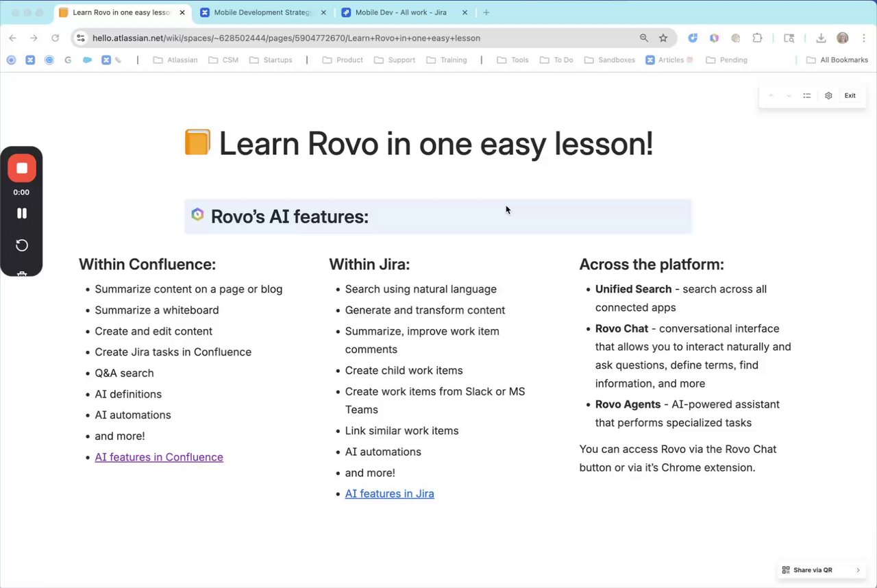This screenshot has height=588, width=877.
Task: Click the bold Unified Search text
Action: click(x=633, y=289)
